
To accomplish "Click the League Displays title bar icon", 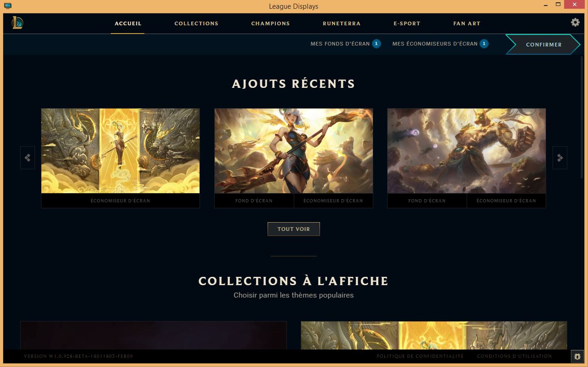I will [x=7, y=6].
